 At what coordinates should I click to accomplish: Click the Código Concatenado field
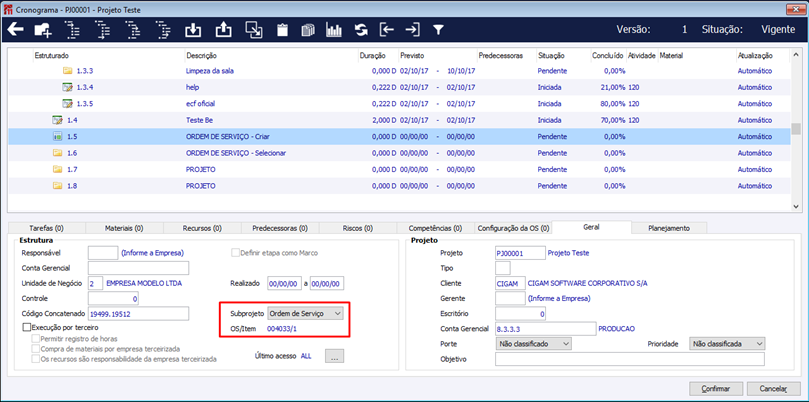point(139,313)
